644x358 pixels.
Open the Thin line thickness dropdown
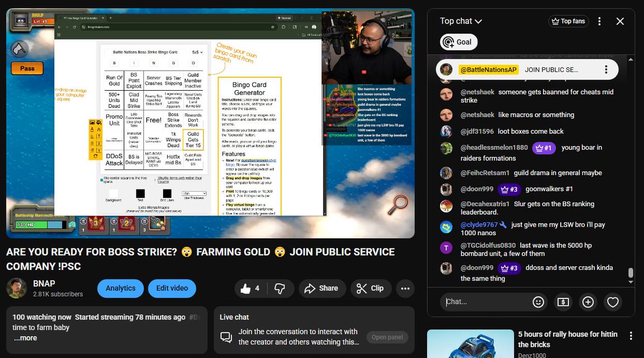(194, 193)
